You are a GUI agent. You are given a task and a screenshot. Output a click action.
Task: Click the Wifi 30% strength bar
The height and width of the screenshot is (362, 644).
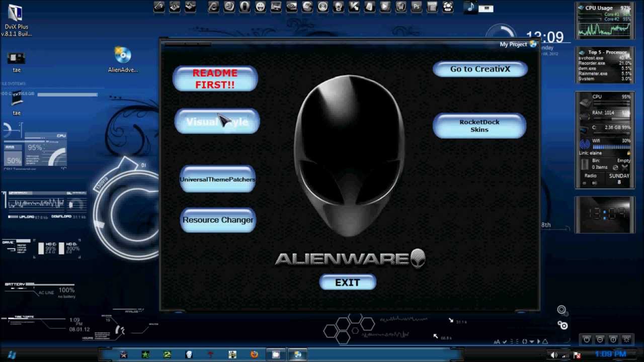coord(611,147)
